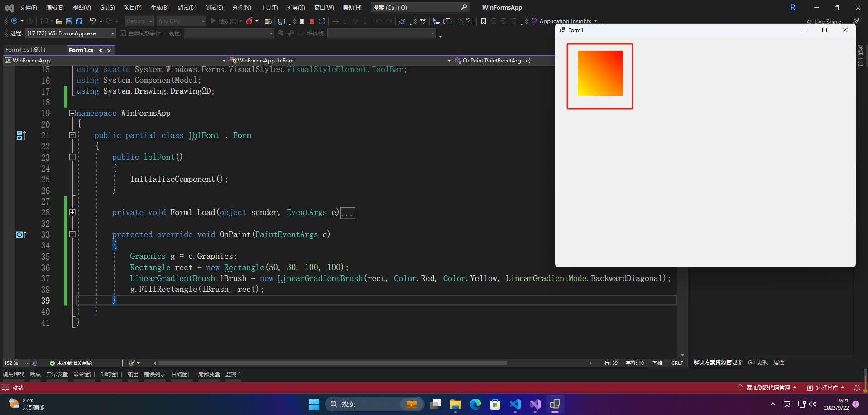868x415 pixels.
Task: Toggle bookmark icon in the toolbar
Action: pos(484,21)
